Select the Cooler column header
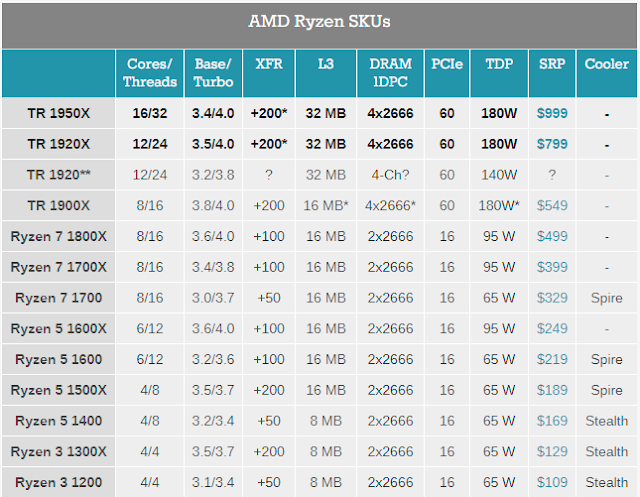Screen dimensions: 640x497 (607, 65)
